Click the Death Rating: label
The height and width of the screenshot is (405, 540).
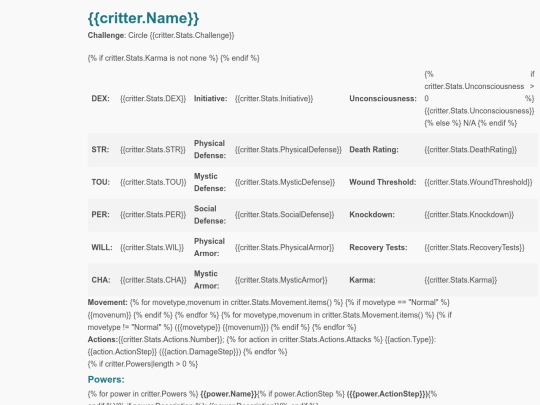pyautogui.click(x=374, y=150)
